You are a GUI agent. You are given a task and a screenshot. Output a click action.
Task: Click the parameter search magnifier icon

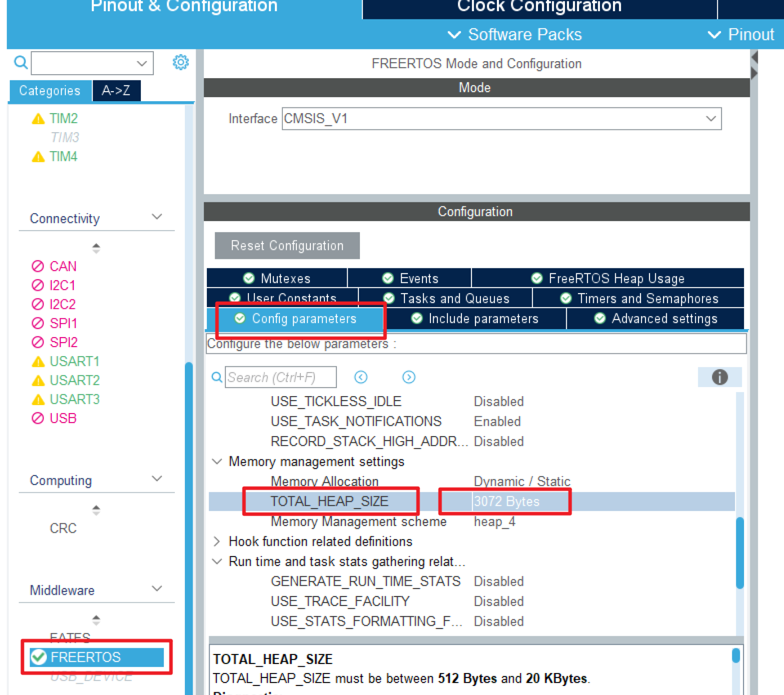[217, 377]
